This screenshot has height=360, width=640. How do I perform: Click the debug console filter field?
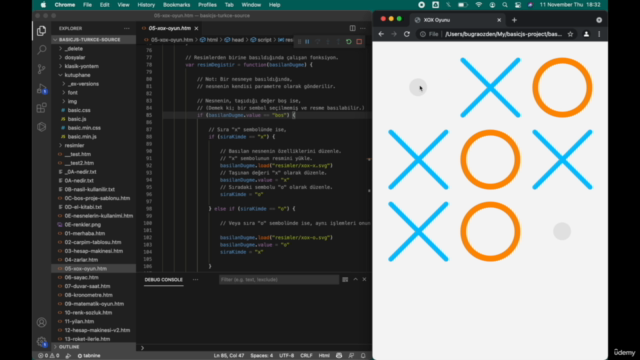click(x=279, y=280)
